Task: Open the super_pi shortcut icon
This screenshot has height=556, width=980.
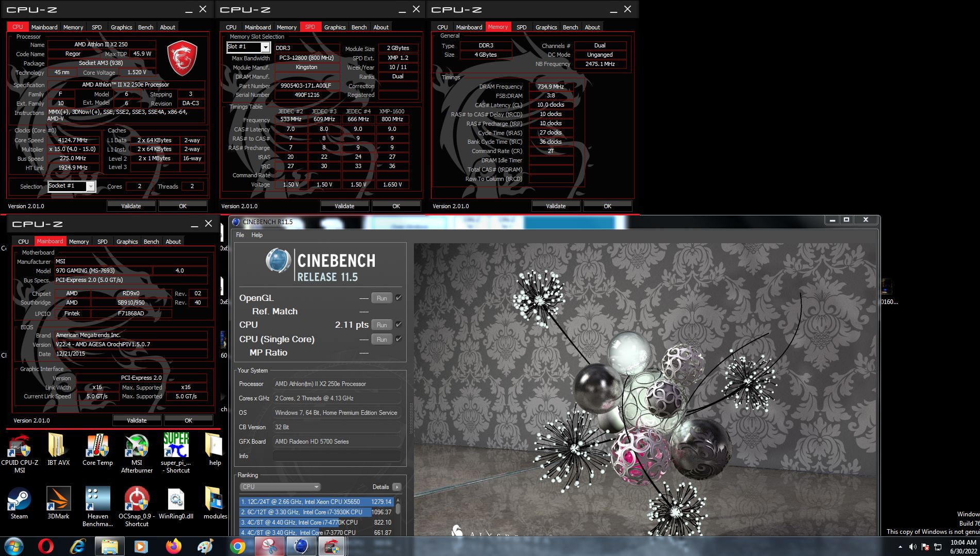Action: tap(176, 453)
